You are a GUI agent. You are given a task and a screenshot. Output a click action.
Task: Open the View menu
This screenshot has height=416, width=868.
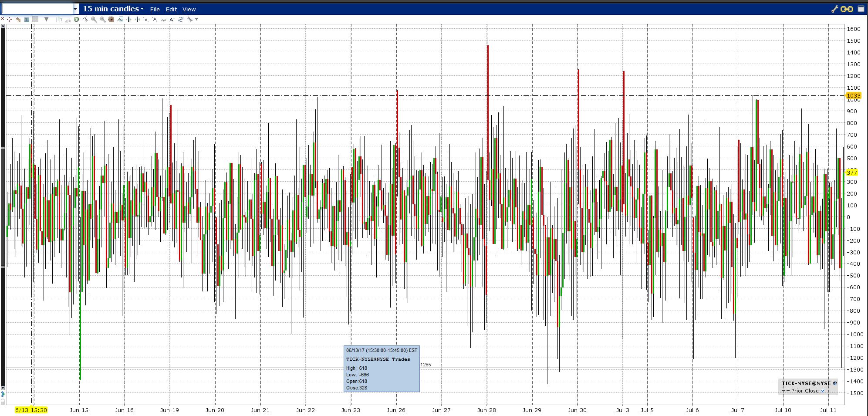[189, 9]
